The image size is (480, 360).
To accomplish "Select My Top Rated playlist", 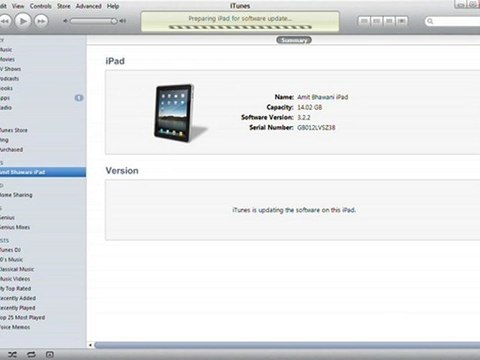I will [x=16, y=288].
